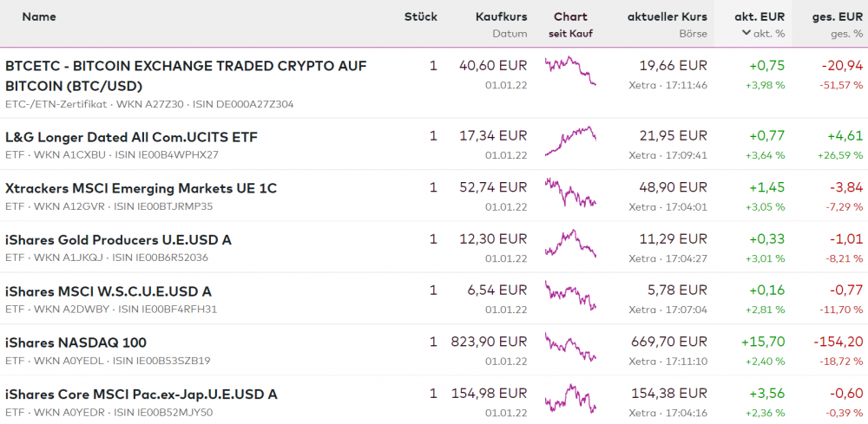Image resolution: width=868 pixels, height=424 pixels.
Task: Click the iShares NASDAQ 100 sparkline chart
Action: click(x=570, y=346)
